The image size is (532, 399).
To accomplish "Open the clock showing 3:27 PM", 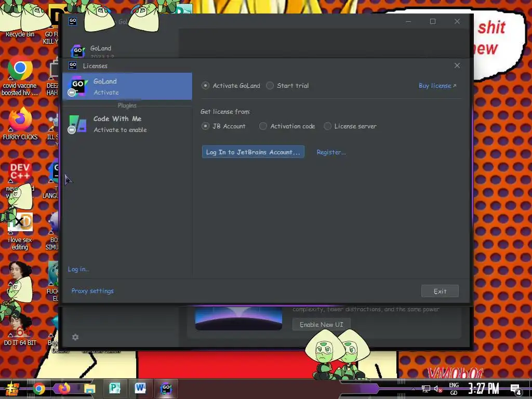I will click(484, 389).
